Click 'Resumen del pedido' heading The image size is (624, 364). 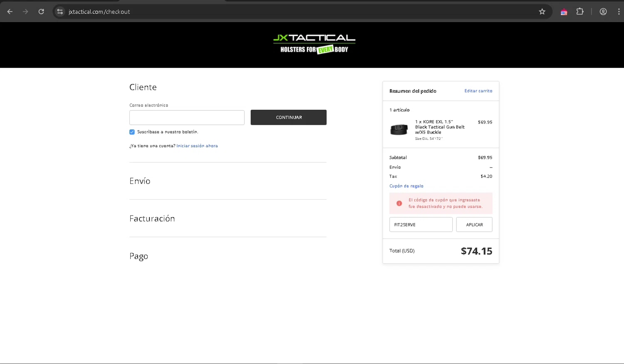click(x=413, y=91)
